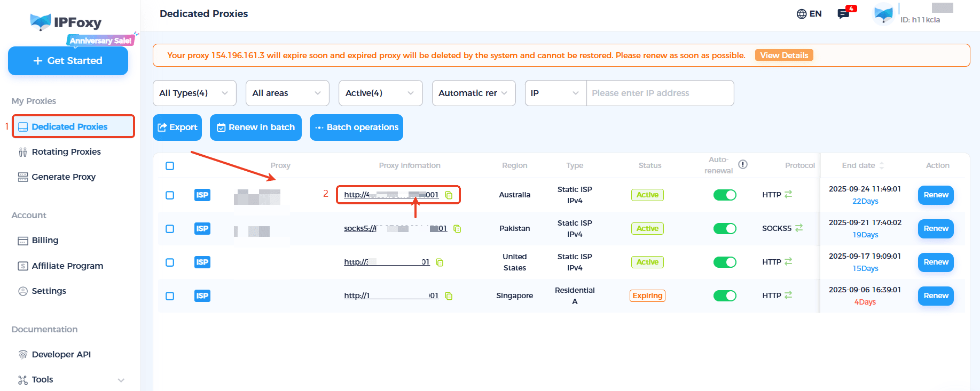This screenshot has width=980, height=391.
Task: Open the United States http proxy link
Action: (x=387, y=262)
